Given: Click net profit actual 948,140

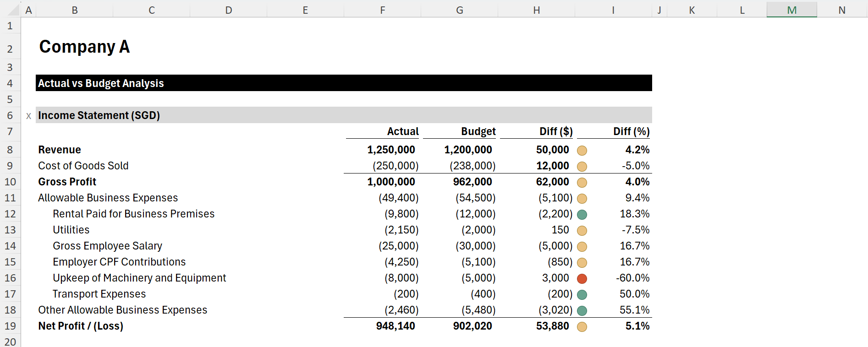Looking at the screenshot, I should point(396,326).
